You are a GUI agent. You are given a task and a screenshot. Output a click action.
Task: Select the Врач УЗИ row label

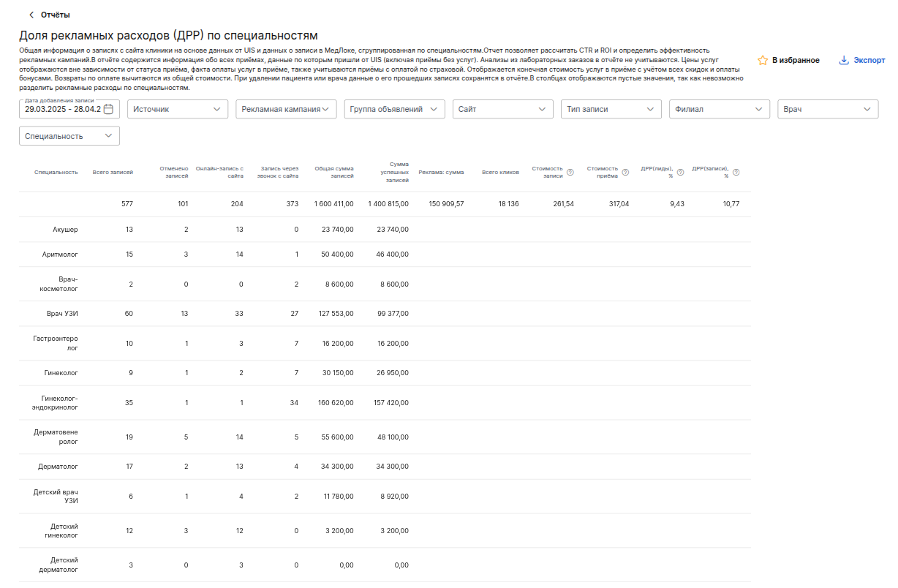click(x=62, y=314)
